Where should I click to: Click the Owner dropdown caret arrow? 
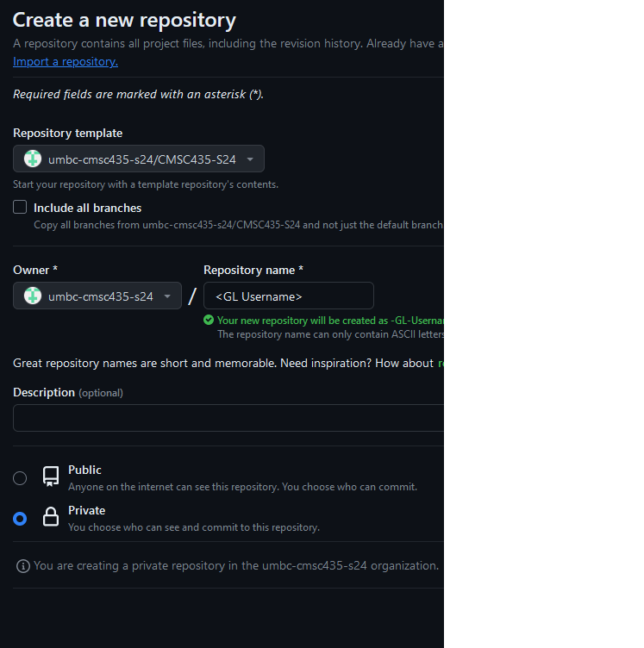pos(167,296)
